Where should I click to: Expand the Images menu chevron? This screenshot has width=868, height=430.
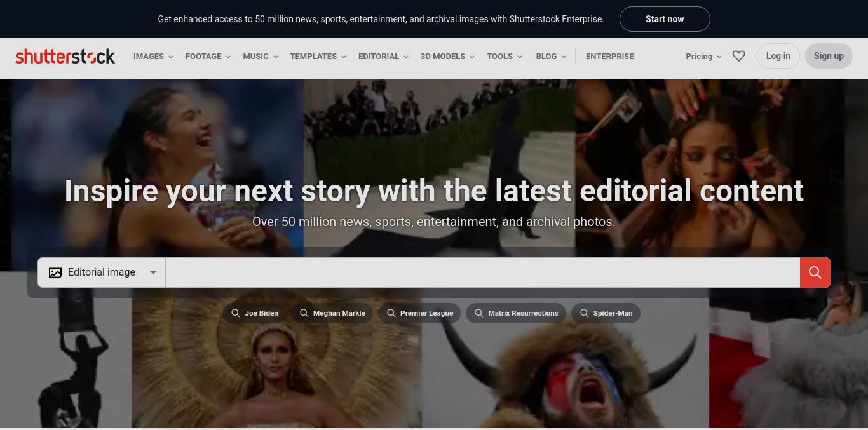click(x=170, y=57)
